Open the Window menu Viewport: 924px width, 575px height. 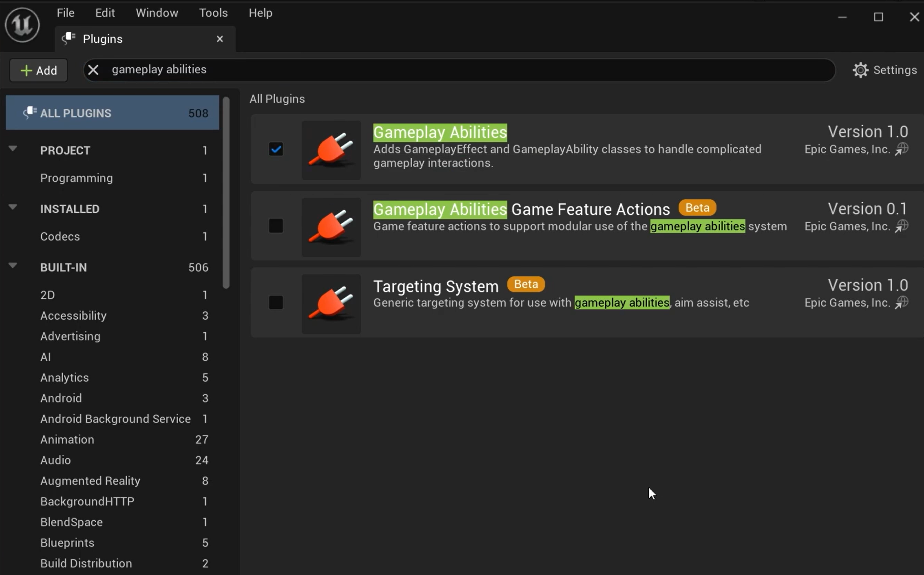pos(157,13)
